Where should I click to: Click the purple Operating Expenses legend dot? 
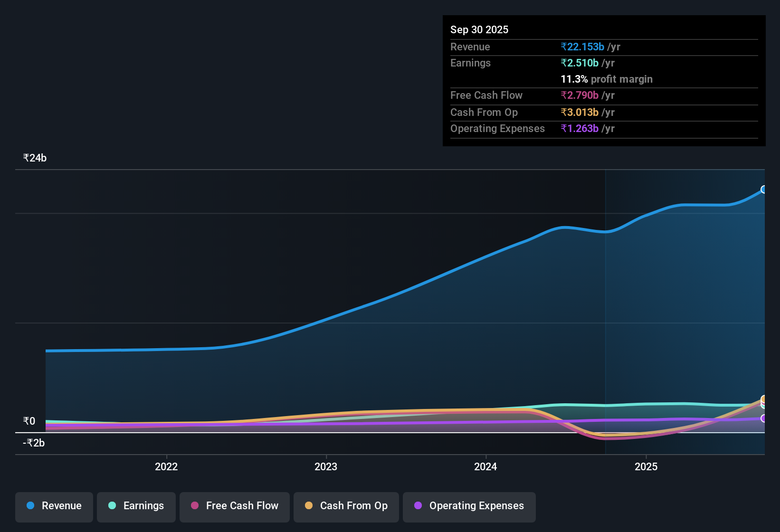418,506
